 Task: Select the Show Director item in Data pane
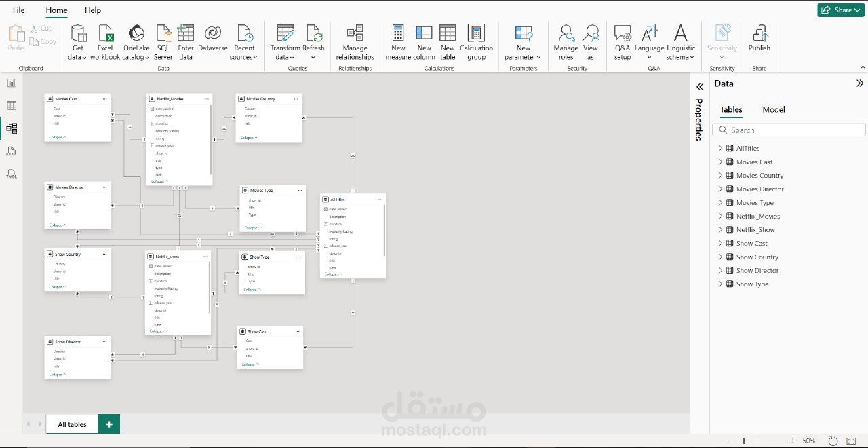(757, 270)
